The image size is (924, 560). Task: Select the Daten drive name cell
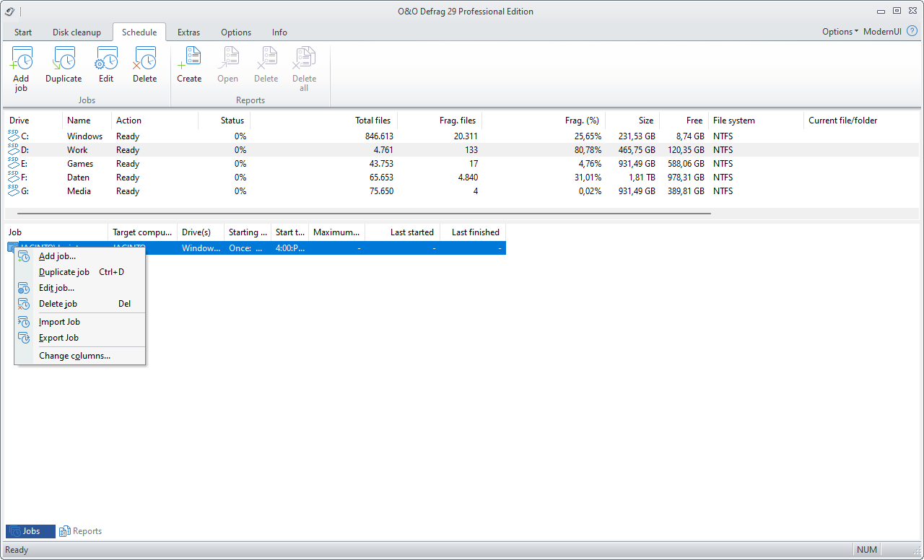[x=78, y=178]
